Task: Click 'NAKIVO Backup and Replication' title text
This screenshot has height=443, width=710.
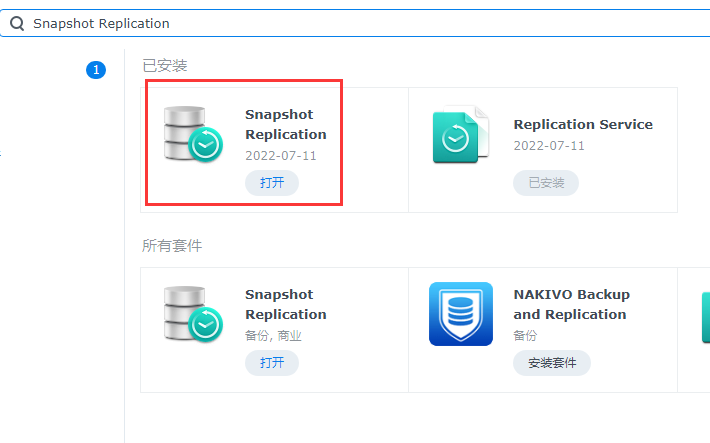Action: 571,304
